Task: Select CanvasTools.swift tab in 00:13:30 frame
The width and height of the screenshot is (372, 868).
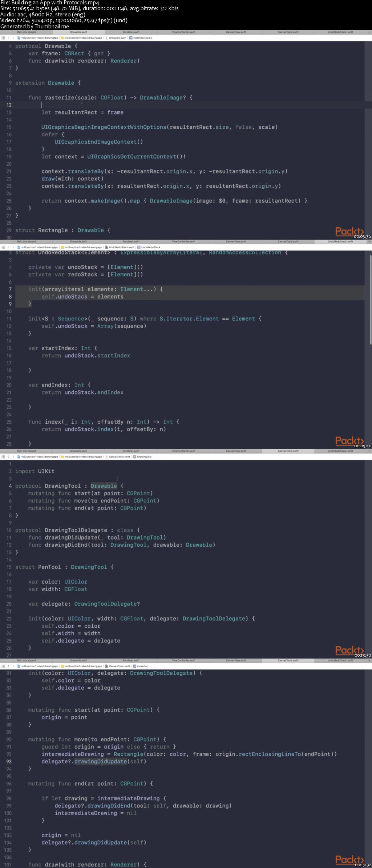Action: [288, 451]
